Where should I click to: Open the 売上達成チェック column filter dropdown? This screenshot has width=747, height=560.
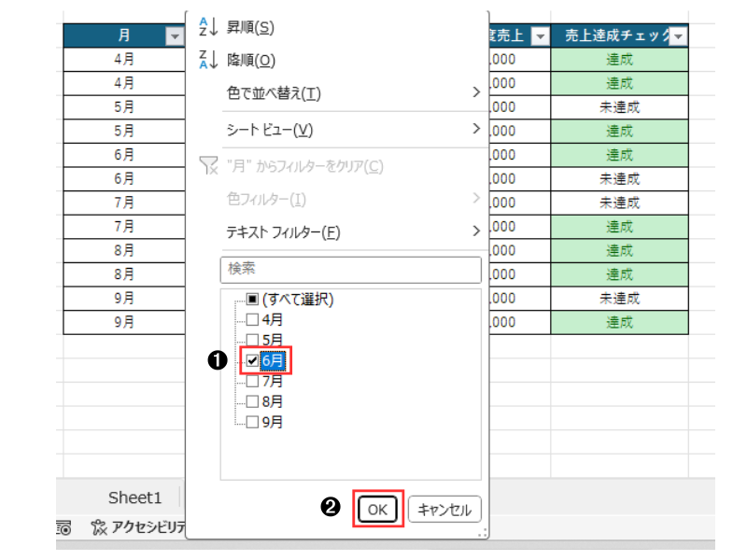[x=679, y=36]
